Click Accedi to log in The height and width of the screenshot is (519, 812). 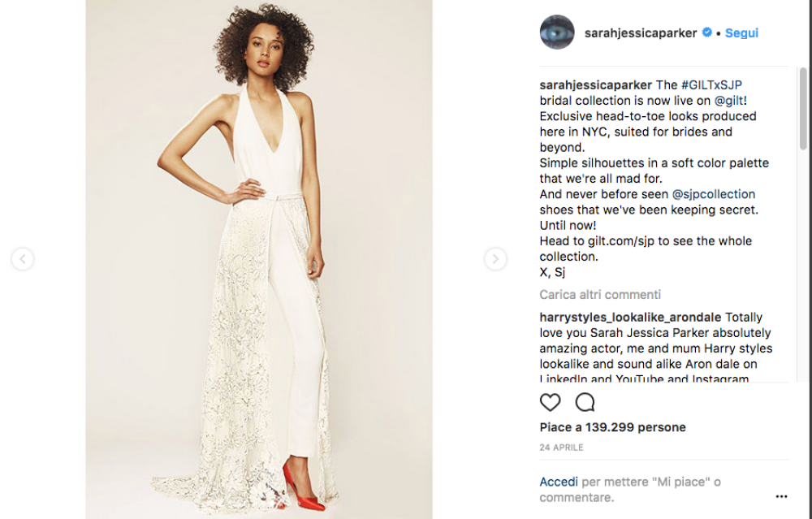pos(559,482)
